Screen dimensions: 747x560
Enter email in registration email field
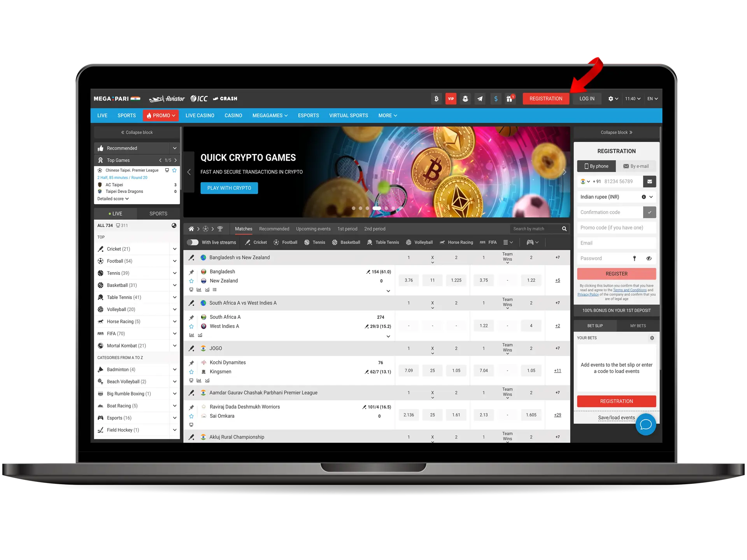point(616,243)
